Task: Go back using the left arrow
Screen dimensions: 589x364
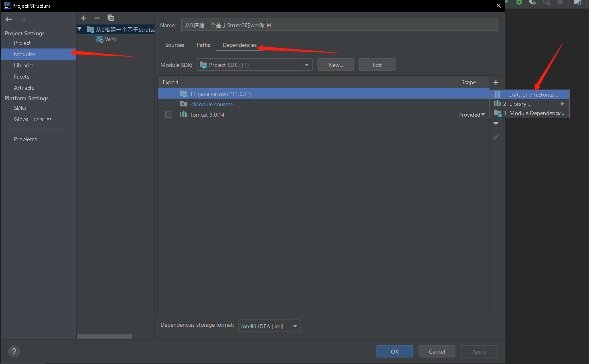Action: [x=9, y=19]
